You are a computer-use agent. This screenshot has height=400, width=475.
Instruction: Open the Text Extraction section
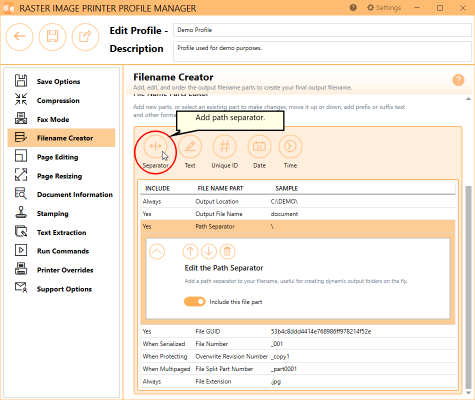tap(61, 232)
